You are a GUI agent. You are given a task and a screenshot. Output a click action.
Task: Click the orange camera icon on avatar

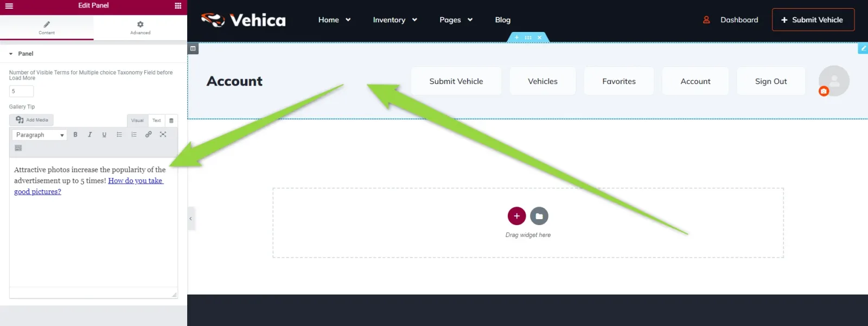pos(824,91)
